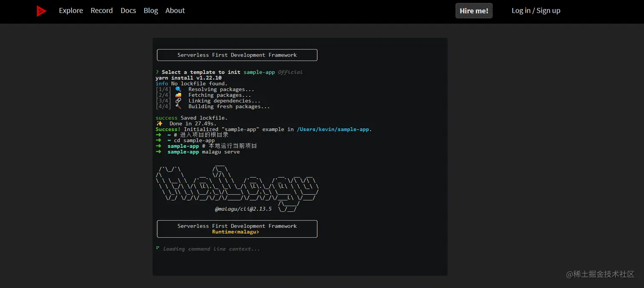Click the Hire me! button
644x288 pixels.
474,11
